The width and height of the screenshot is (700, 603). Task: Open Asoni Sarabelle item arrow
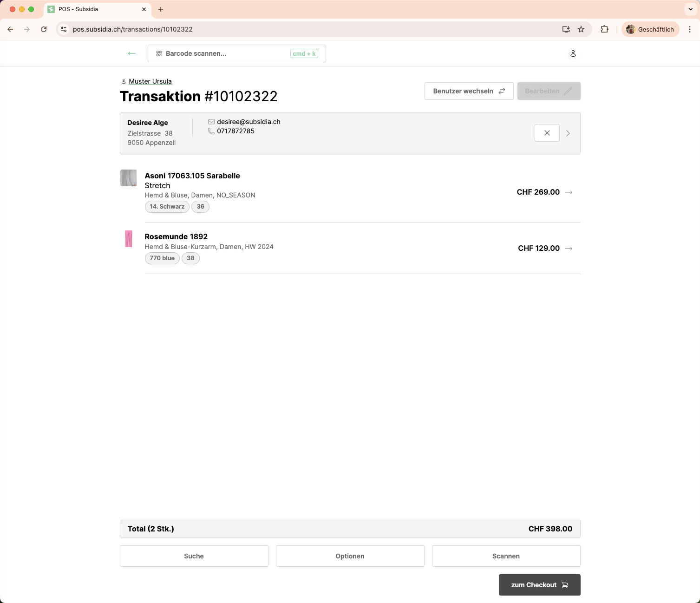tap(569, 192)
